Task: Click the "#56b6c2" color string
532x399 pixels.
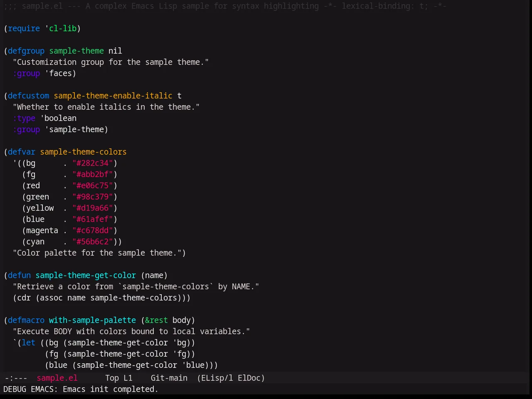Action: 93,241
